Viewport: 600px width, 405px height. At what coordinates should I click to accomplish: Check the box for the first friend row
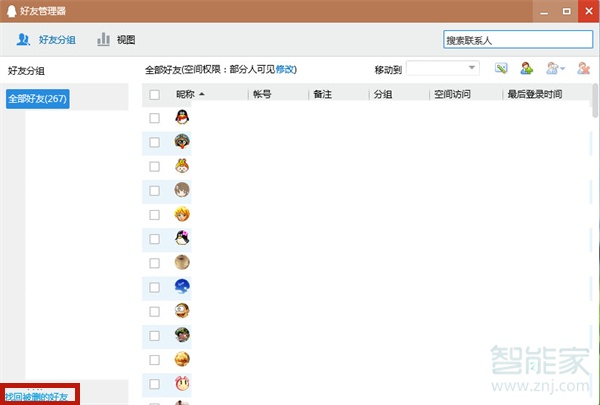click(154, 118)
